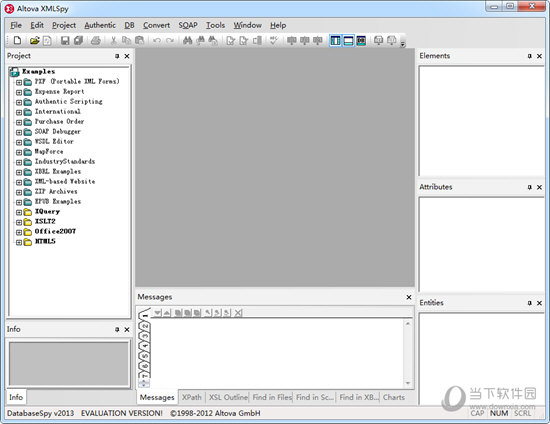Switch to the Charts tab

pyautogui.click(x=394, y=397)
